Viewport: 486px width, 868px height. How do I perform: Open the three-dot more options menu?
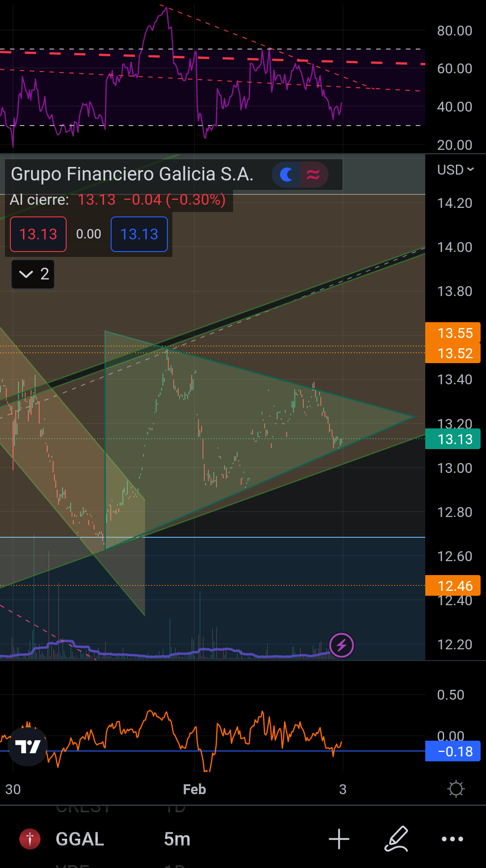point(452,839)
